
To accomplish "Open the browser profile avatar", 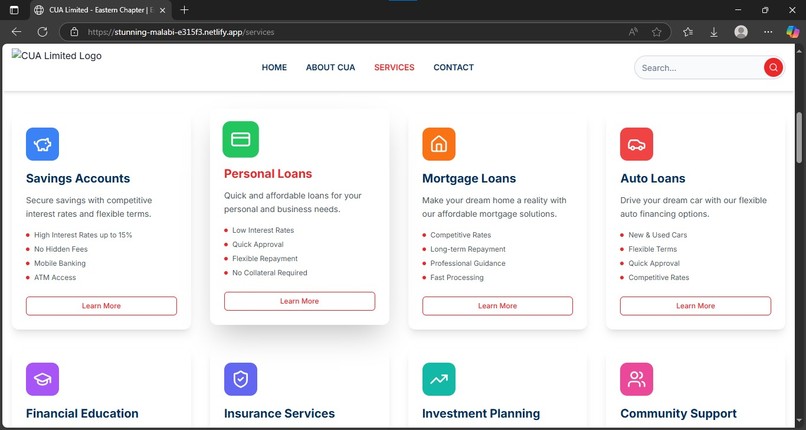I will pyautogui.click(x=741, y=32).
